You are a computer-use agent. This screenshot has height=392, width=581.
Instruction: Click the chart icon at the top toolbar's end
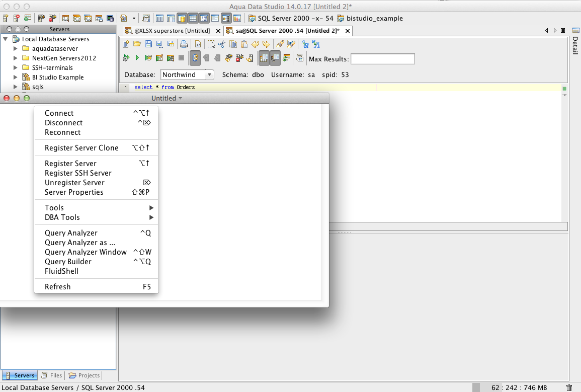click(237, 18)
